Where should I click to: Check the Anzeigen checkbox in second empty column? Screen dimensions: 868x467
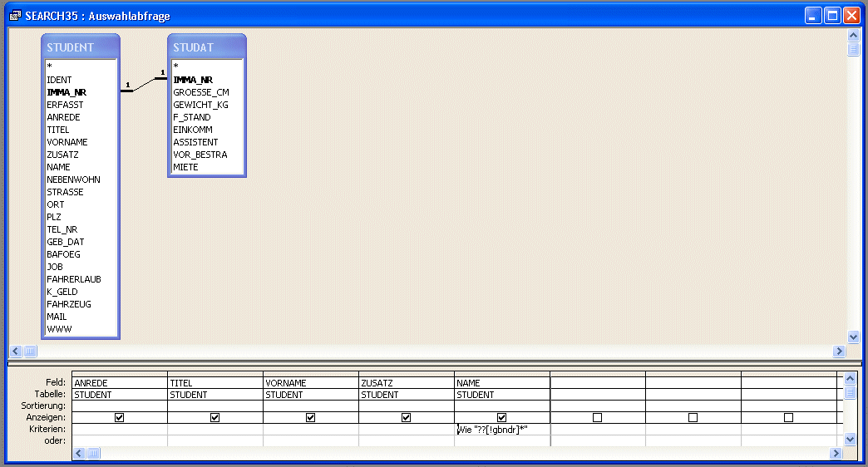click(693, 418)
